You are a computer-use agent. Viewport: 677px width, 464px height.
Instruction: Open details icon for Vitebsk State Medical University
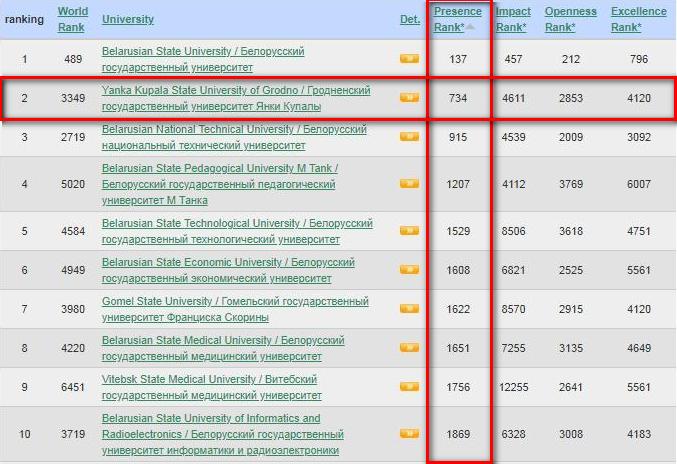[409, 387]
